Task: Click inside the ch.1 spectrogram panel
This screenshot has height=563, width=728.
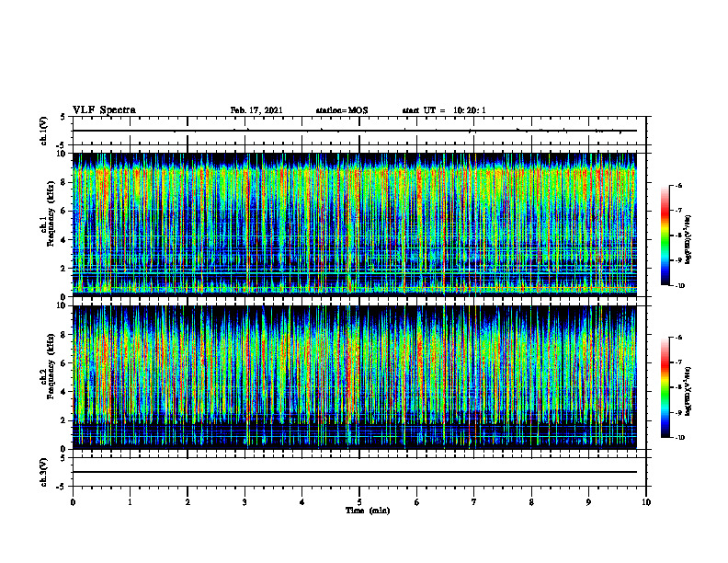Action: pyautogui.click(x=355, y=224)
